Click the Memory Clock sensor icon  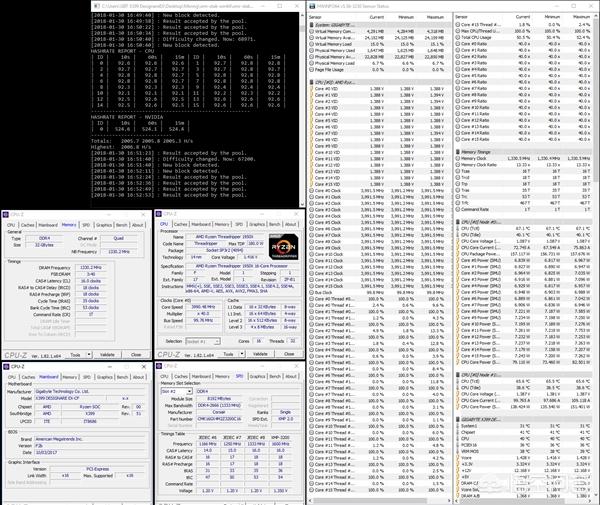click(x=458, y=158)
